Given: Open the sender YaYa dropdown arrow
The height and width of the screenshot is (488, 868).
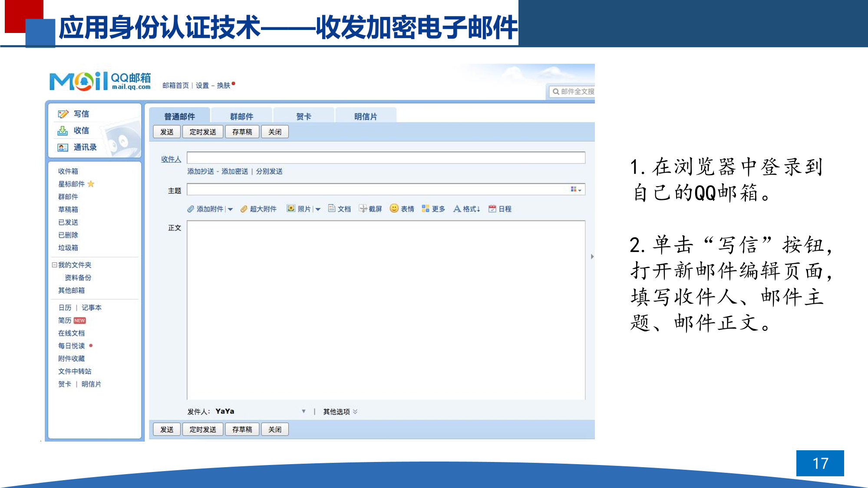Looking at the screenshot, I should click(x=304, y=411).
